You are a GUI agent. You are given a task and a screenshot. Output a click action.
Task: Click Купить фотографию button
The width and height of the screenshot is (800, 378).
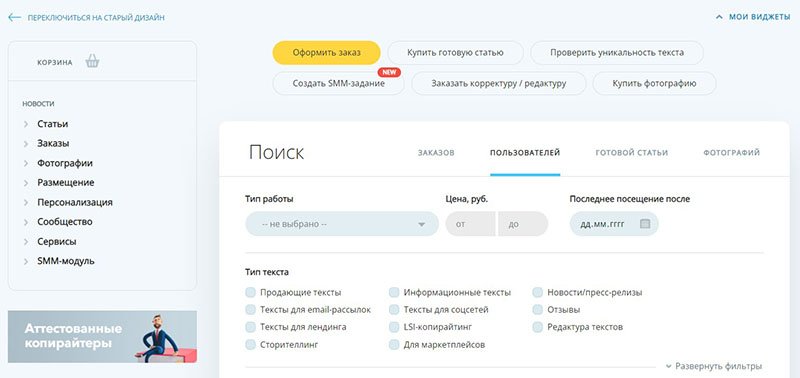click(655, 83)
